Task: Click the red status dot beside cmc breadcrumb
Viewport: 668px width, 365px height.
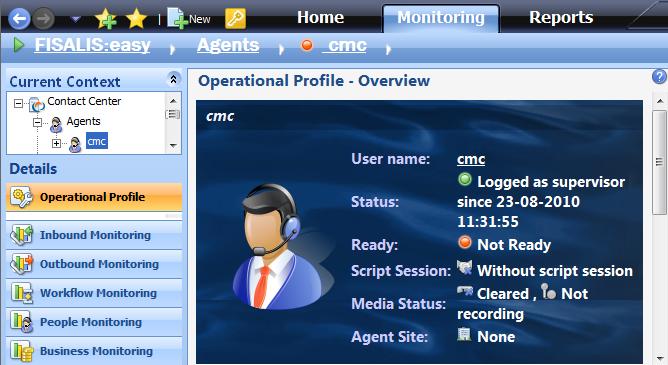Action: point(307,45)
